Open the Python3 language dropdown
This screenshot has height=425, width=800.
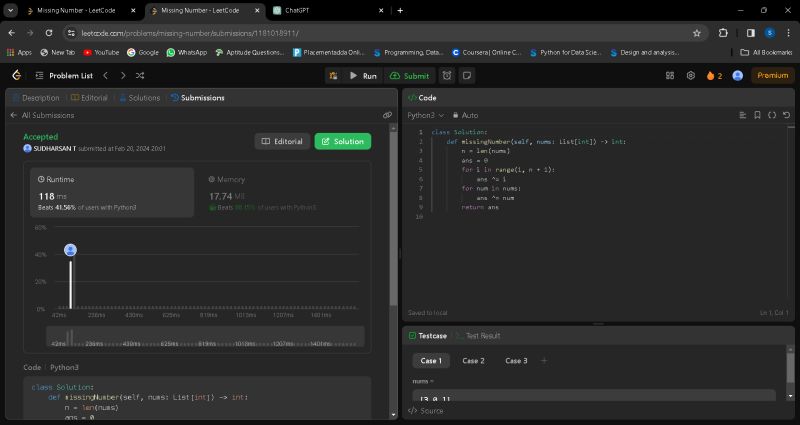pos(426,115)
